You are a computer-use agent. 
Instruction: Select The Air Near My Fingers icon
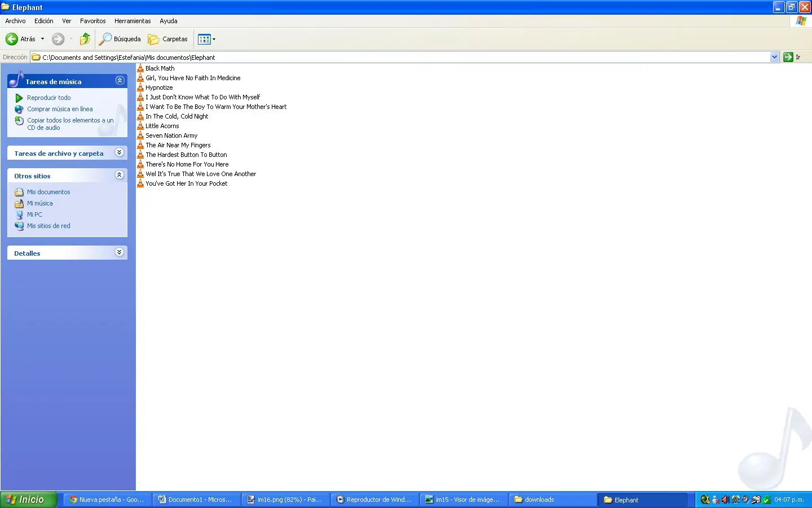click(140, 144)
